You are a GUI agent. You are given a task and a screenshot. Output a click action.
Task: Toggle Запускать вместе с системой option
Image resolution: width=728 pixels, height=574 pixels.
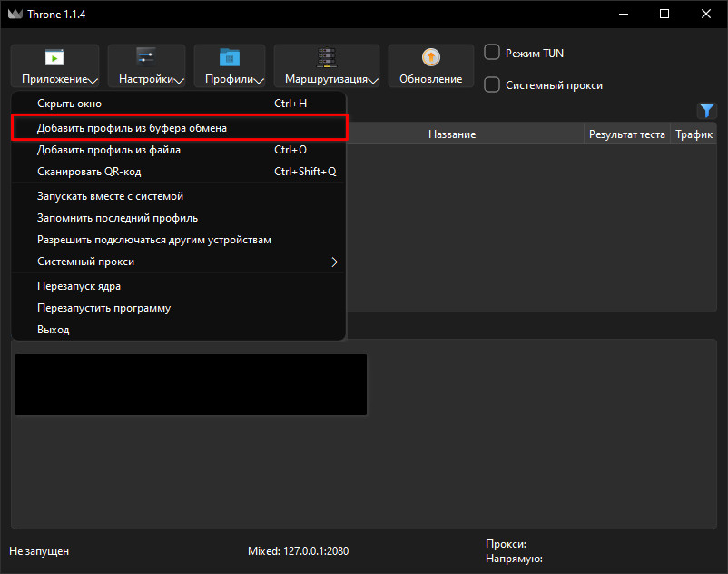click(x=178, y=196)
